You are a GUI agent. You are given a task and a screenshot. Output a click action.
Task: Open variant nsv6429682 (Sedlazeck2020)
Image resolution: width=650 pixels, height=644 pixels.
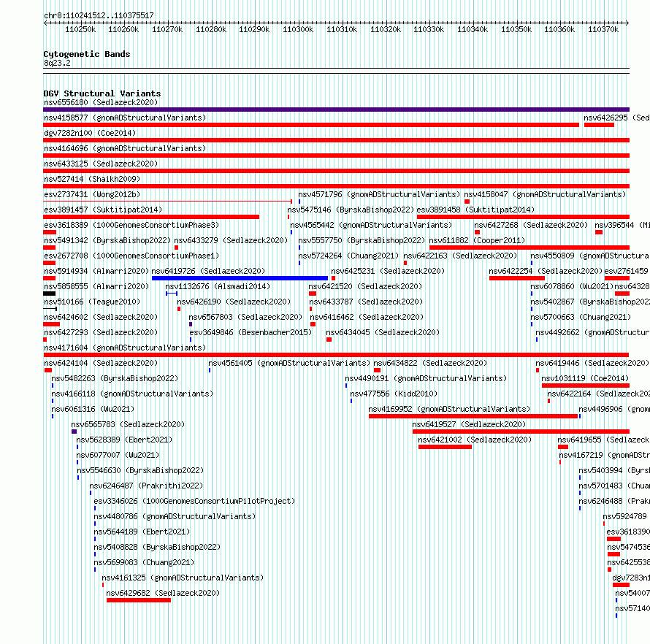[x=163, y=593]
